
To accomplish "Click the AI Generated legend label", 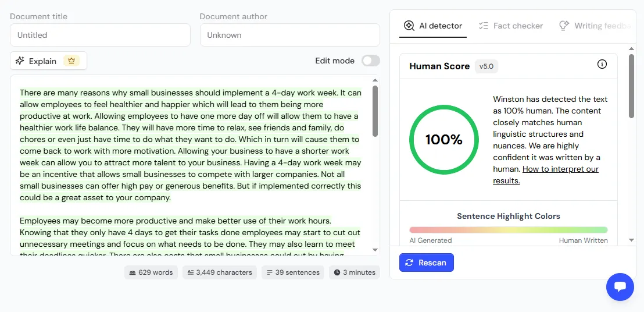I will click(x=431, y=240).
